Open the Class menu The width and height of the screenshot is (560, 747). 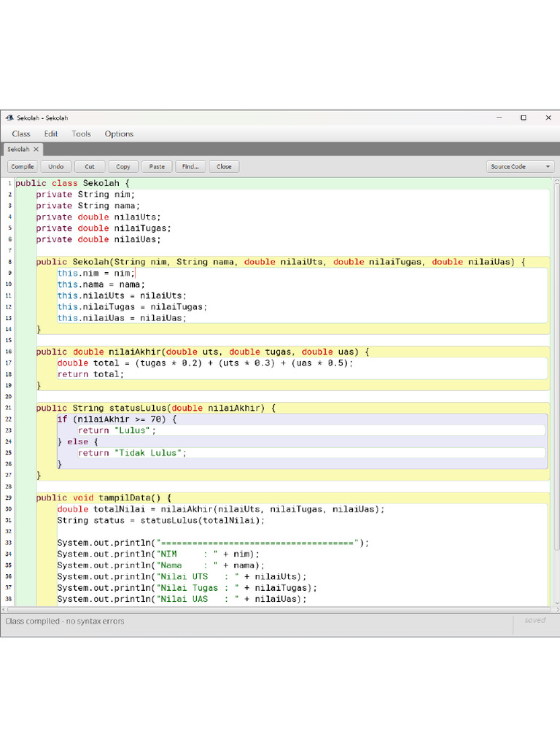(x=21, y=134)
